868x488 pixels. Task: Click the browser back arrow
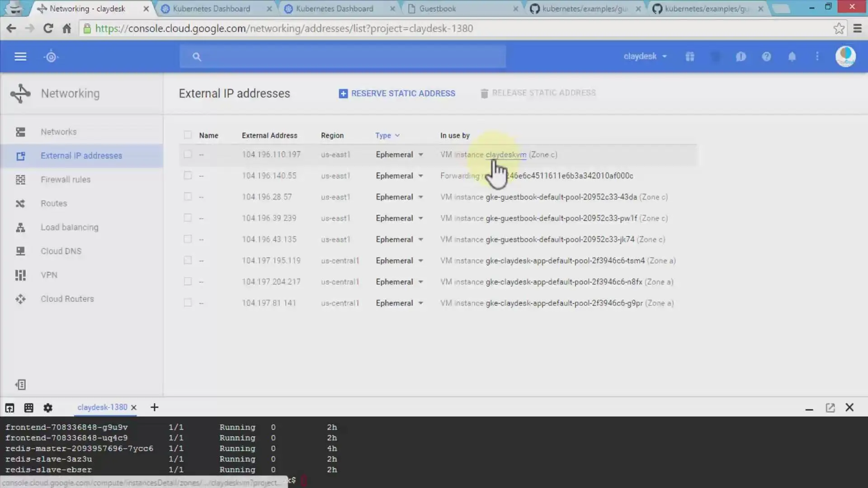(11, 28)
